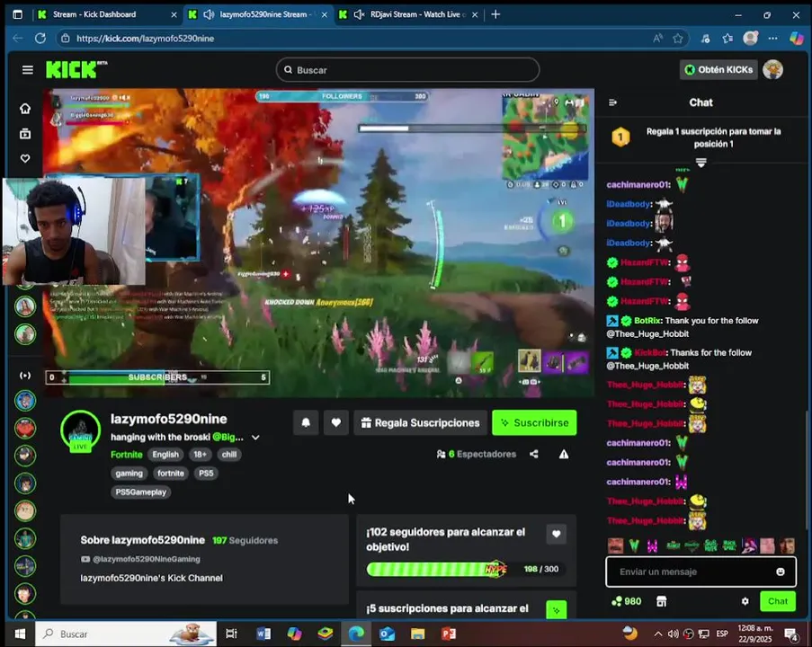812x647 pixels.
Task: Go to Kick home via sidebar house icon
Action: pos(25,109)
